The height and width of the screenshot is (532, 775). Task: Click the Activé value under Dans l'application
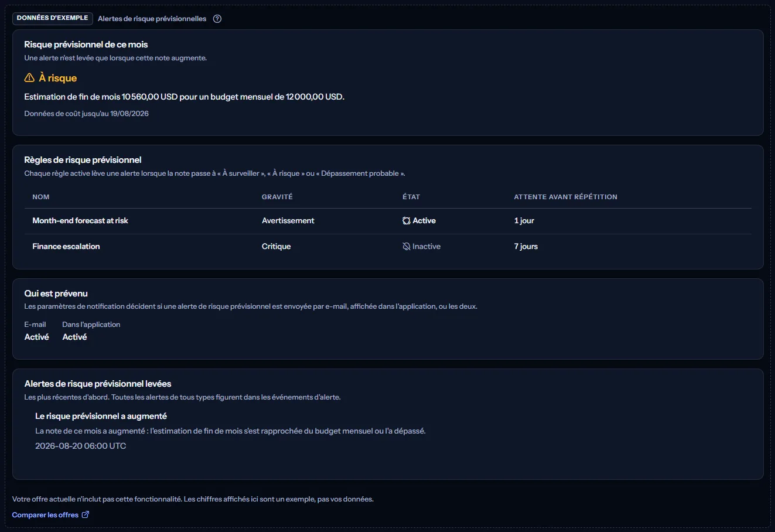click(x=75, y=337)
